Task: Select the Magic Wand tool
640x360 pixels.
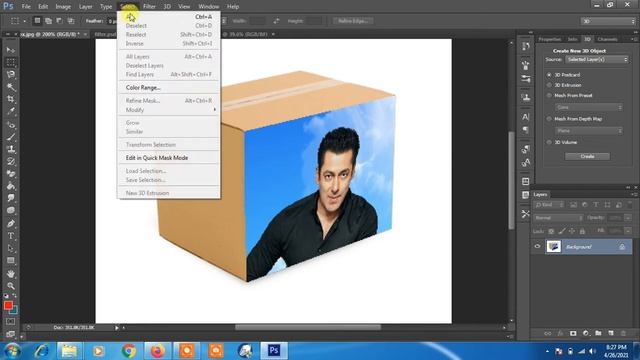Action: (11, 87)
